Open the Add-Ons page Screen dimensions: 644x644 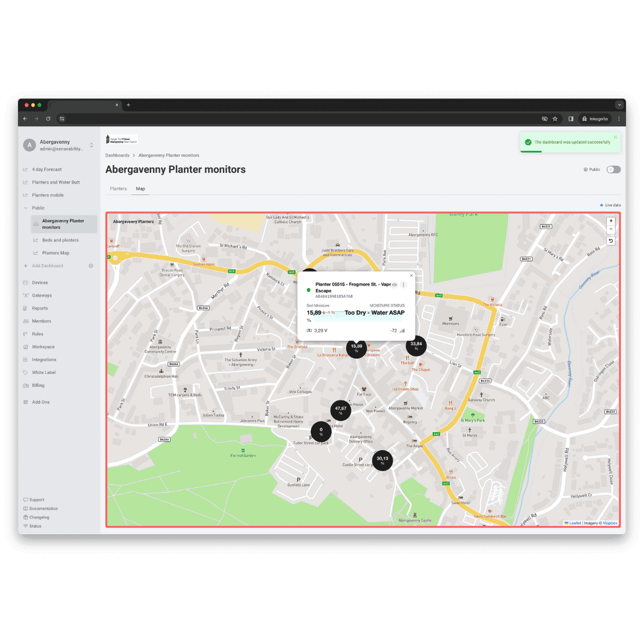tap(41, 402)
